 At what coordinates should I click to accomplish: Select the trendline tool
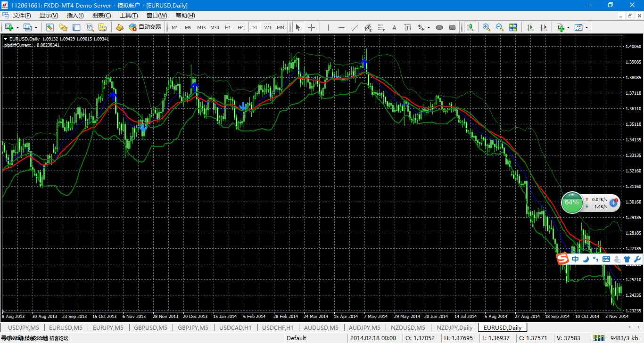tap(355, 27)
